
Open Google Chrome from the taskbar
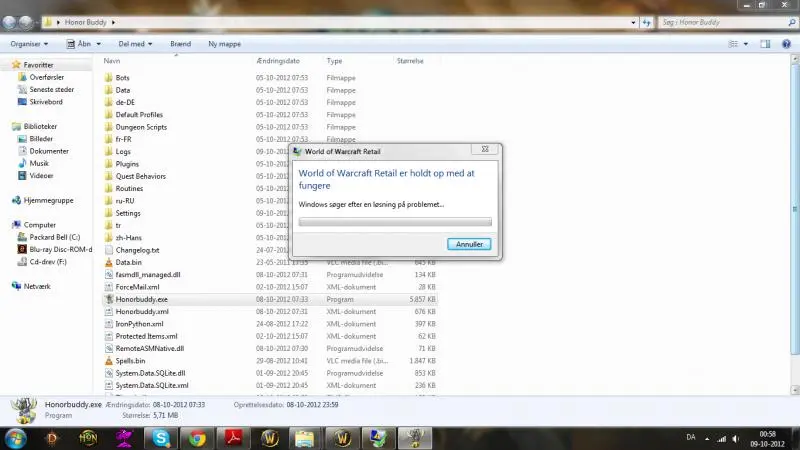pyautogui.click(x=197, y=438)
